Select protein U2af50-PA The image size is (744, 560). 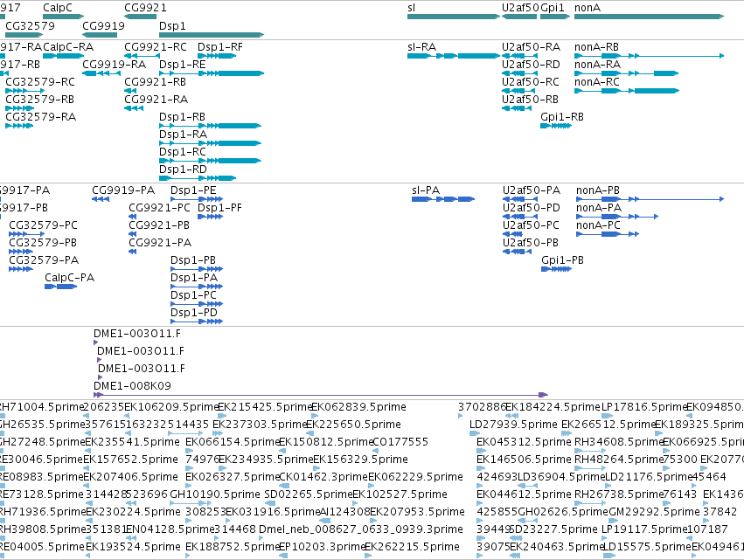(520, 199)
